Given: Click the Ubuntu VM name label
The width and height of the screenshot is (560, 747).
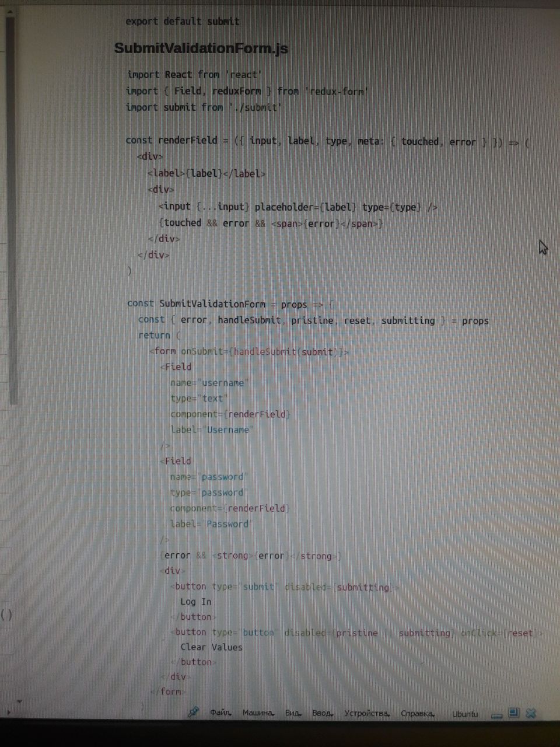Looking at the screenshot, I should pos(465,714).
